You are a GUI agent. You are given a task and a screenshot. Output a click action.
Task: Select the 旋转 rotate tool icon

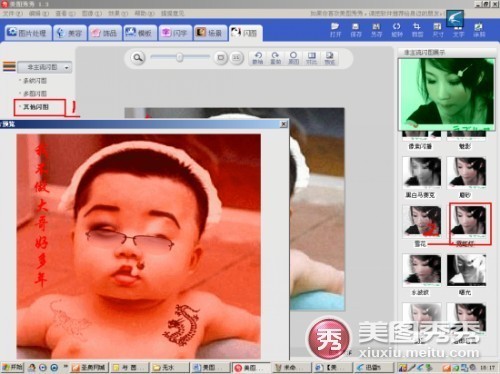[397, 30]
